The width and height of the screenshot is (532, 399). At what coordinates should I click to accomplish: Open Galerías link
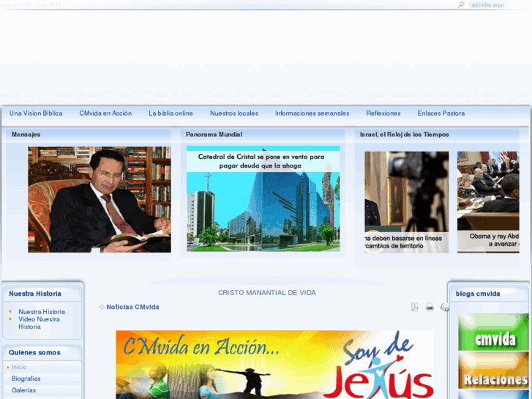(x=23, y=390)
